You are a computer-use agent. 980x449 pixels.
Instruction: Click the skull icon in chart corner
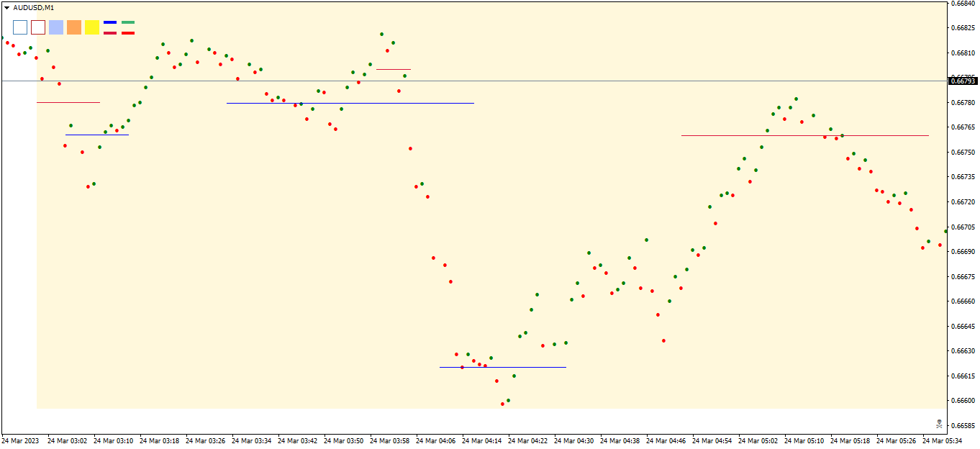[x=939, y=423]
